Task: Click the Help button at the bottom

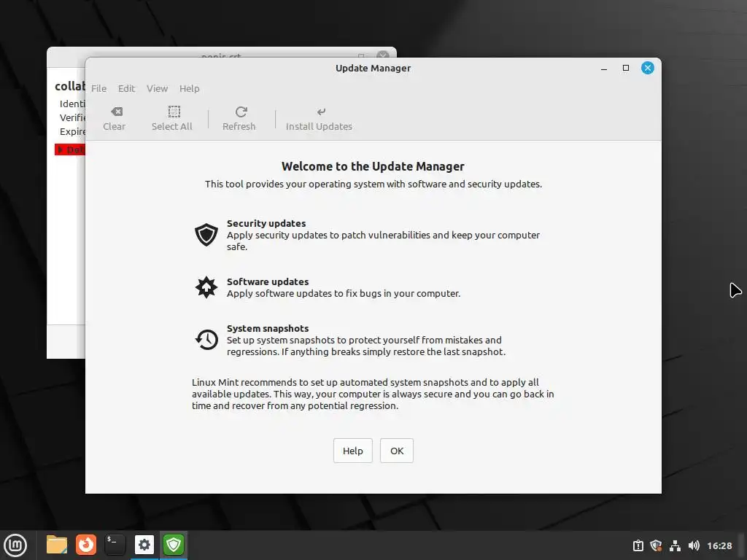Action: click(352, 451)
